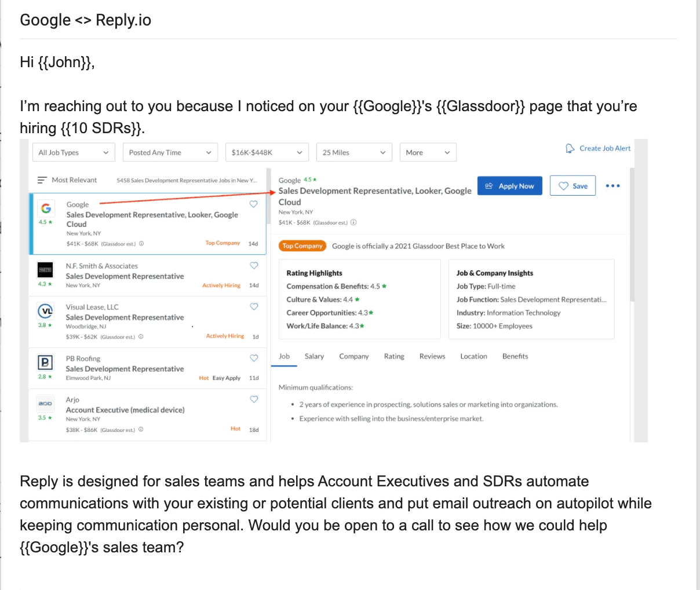The image size is (700, 590).
Task: Click the Create Job Alert link
Action: 605,148
